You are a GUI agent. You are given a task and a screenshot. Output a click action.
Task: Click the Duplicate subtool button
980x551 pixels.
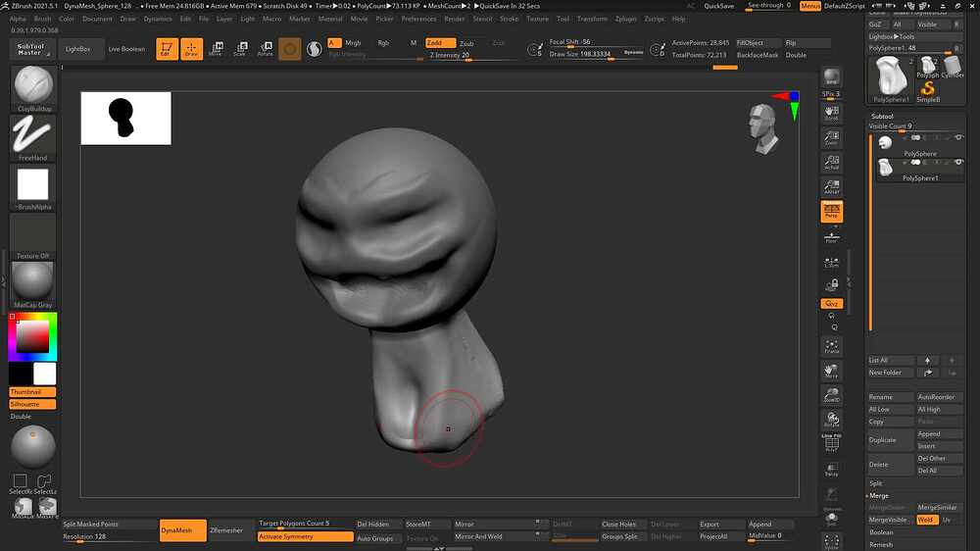(x=890, y=439)
